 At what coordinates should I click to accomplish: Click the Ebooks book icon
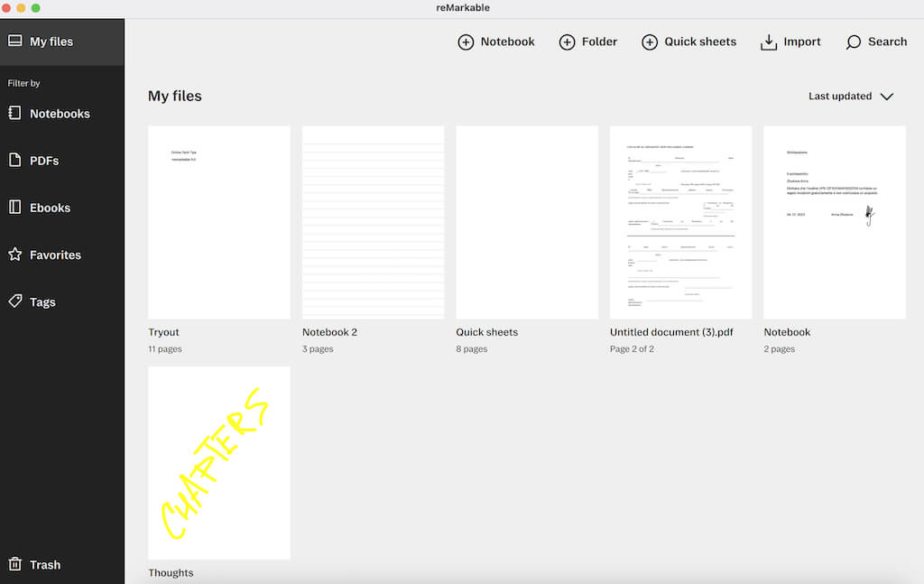[14, 208]
